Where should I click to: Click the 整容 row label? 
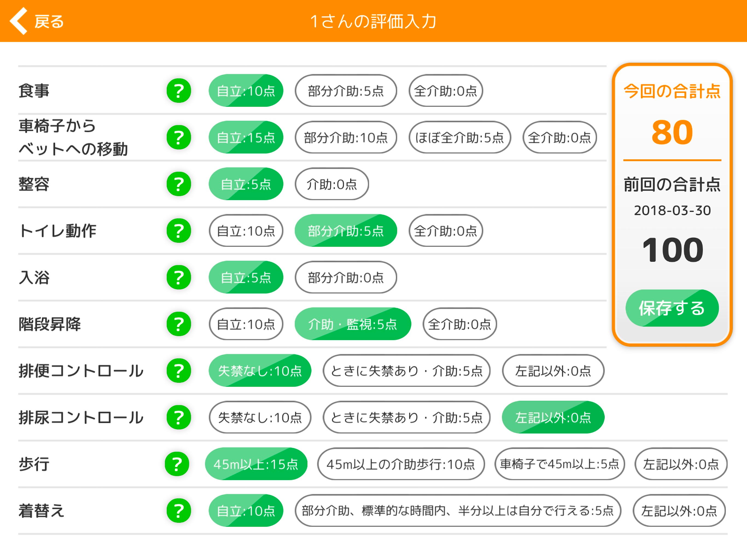click(x=34, y=184)
